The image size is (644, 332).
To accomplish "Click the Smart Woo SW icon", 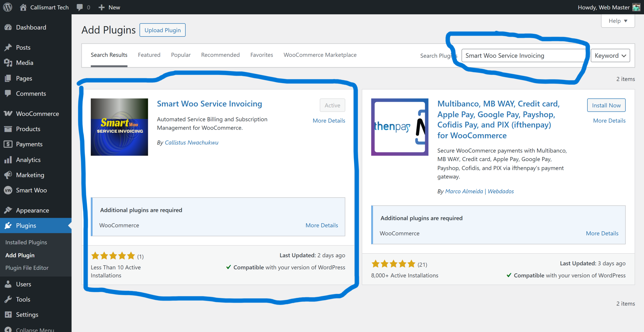I will coord(8,190).
